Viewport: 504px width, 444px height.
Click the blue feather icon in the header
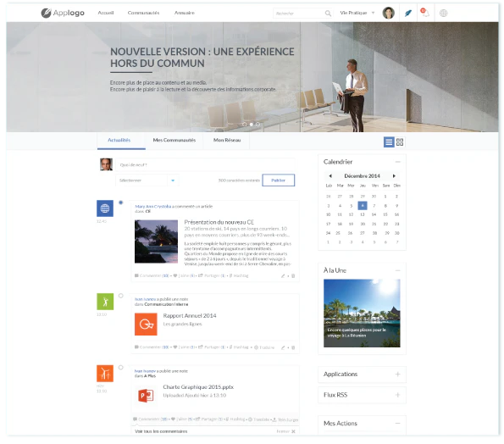tap(408, 13)
